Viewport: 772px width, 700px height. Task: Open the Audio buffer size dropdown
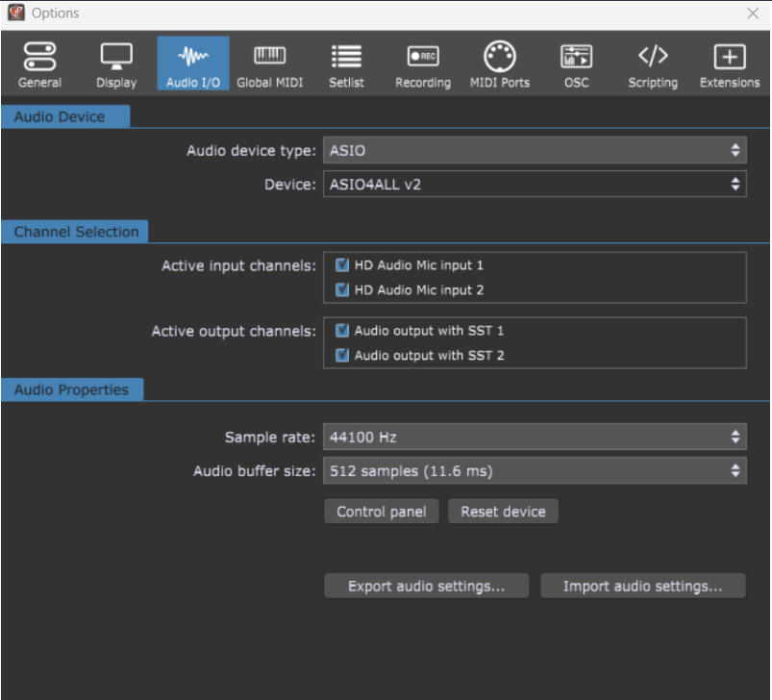(x=535, y=471)
